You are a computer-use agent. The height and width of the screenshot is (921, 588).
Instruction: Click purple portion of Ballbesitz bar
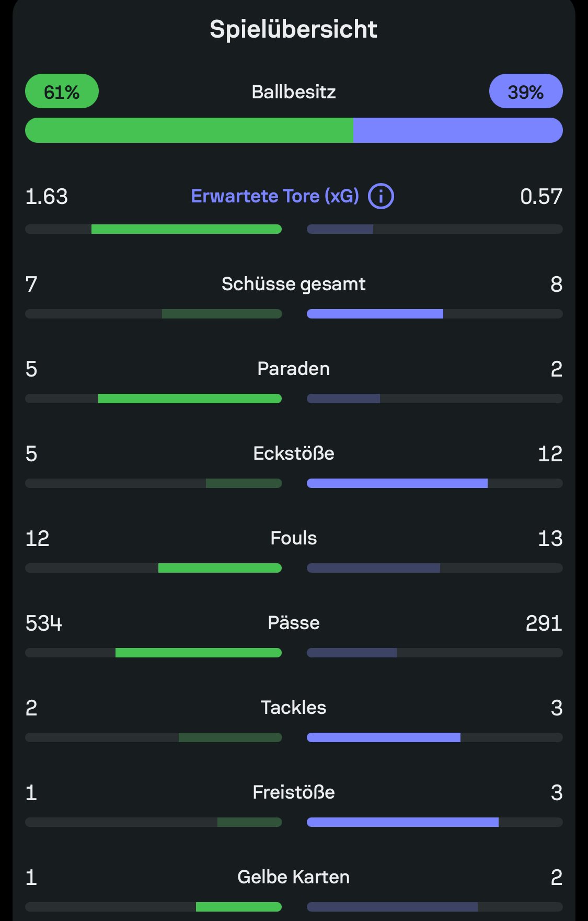458,130
